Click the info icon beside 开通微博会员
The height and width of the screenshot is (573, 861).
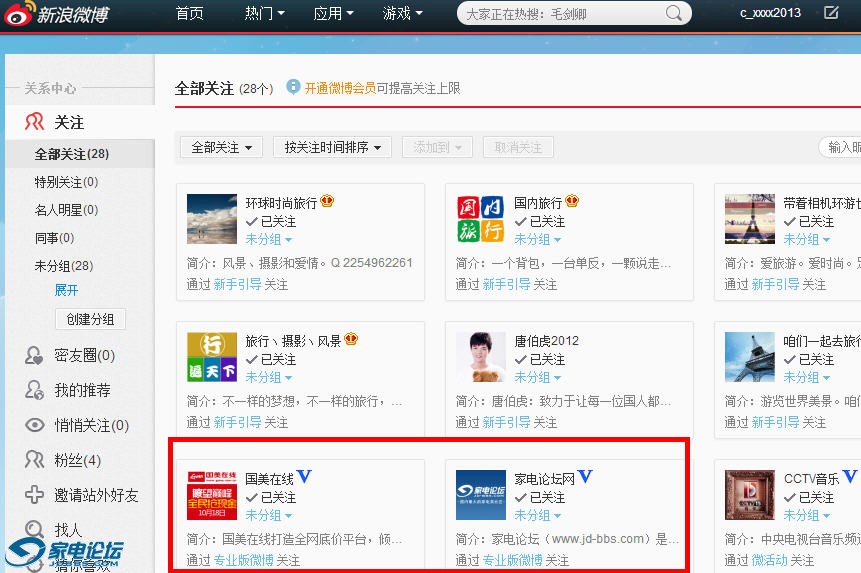293,87
